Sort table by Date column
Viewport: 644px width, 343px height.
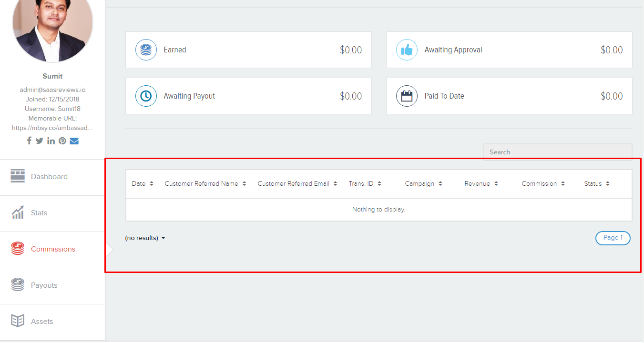click(143, 183)
